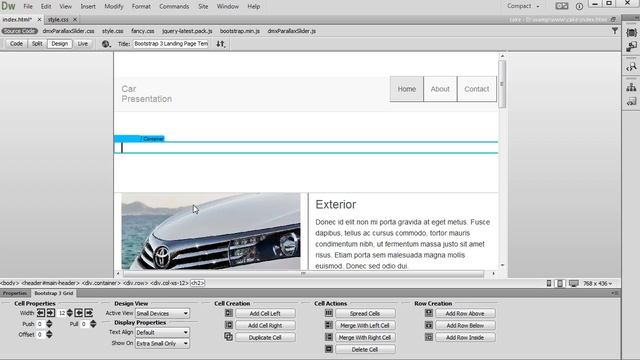The width and height of the screenshot is (640, 360).
Task: Switch to Split view
Action: [37, 44]
